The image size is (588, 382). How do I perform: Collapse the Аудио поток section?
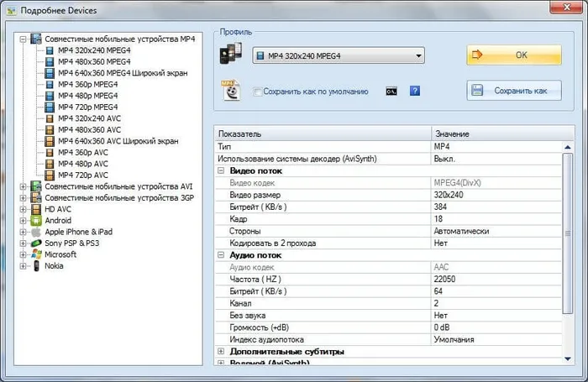[221, 255]
